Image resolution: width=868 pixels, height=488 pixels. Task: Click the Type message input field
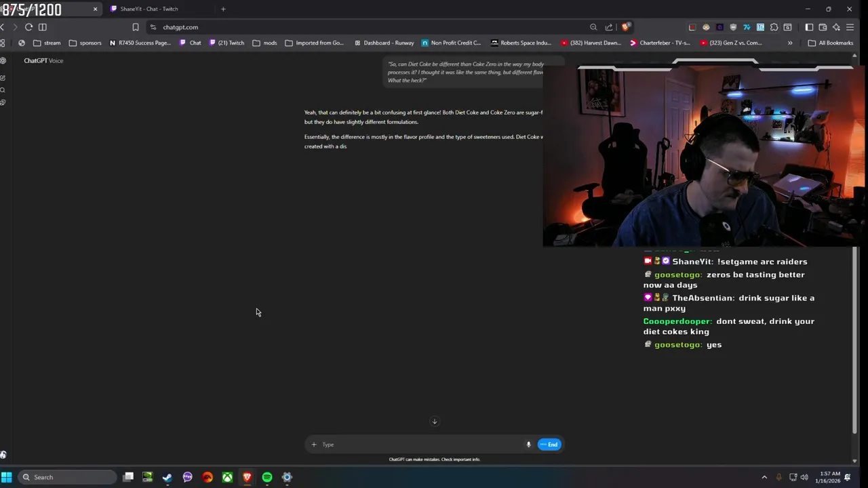[x=420, y=445]
